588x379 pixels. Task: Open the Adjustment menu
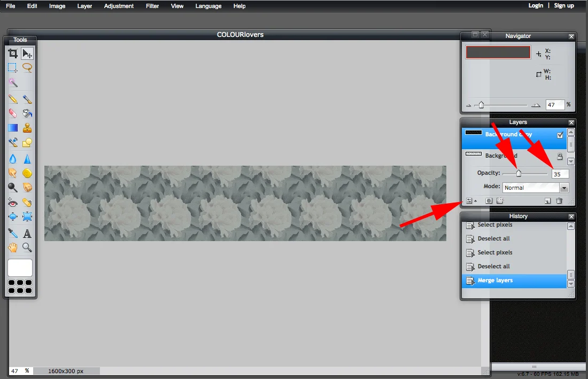click(119, 6)
